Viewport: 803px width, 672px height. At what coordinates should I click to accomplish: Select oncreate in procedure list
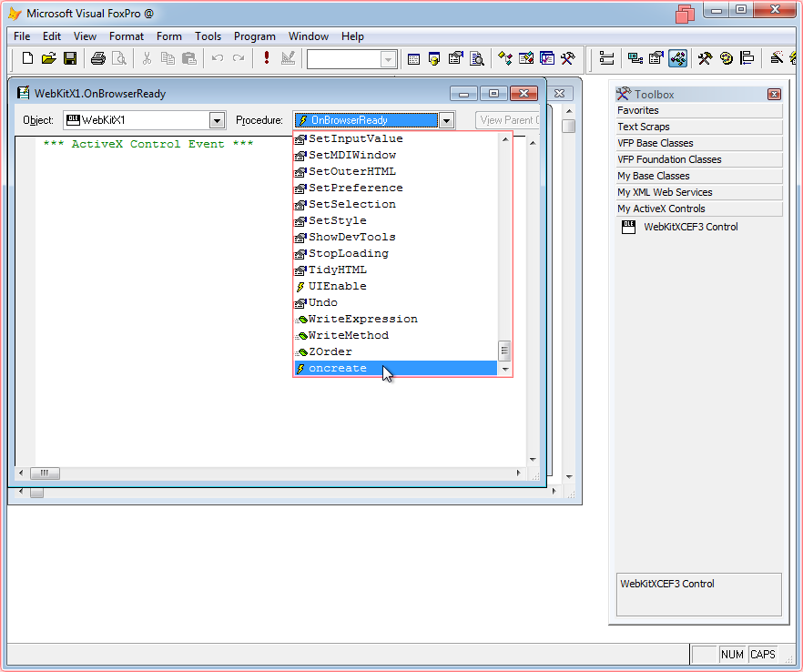click(x=395, y=368)
